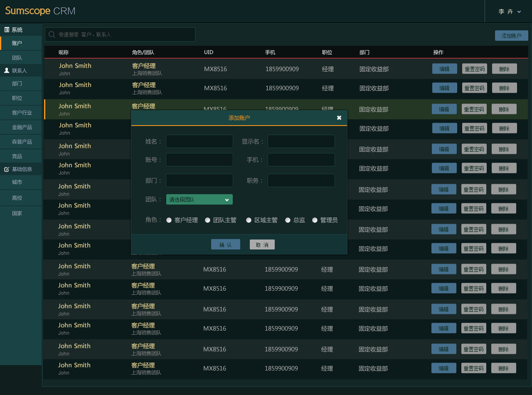Open 账户 in the sidebar
The image size is (532, 395).
pos(21,43)
